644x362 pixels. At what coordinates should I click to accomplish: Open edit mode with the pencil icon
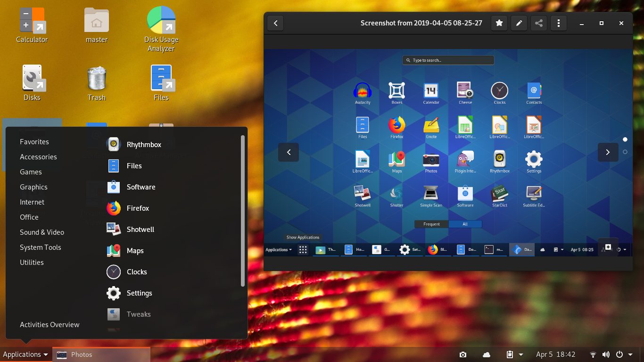point(519,23)
